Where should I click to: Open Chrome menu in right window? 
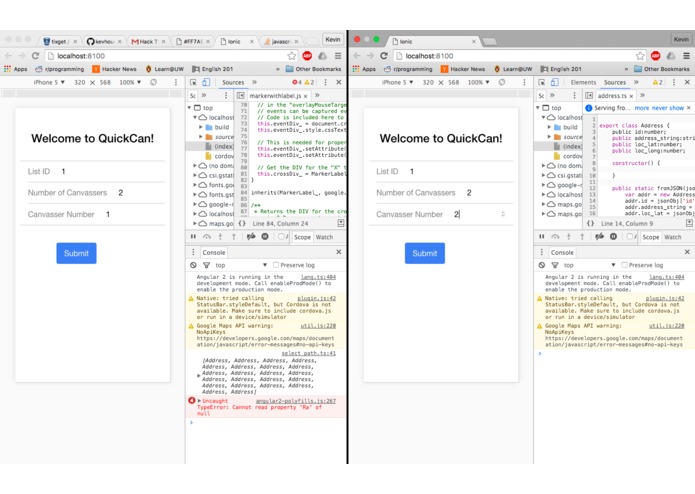pyautogui.click(x=686, y=56)
